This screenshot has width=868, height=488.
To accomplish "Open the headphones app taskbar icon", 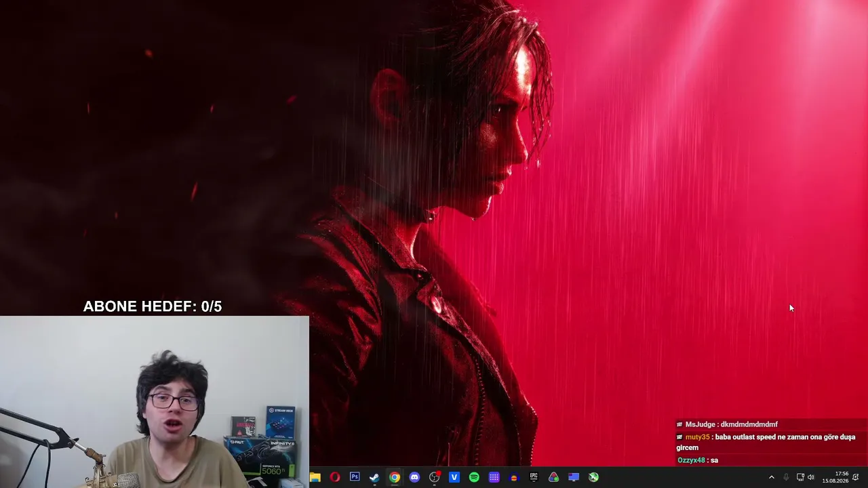I will point(514,477).
